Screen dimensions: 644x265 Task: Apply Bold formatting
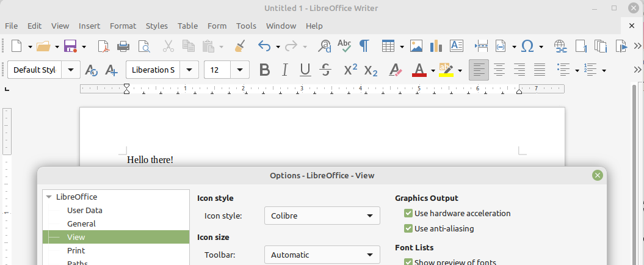(264, 70)
